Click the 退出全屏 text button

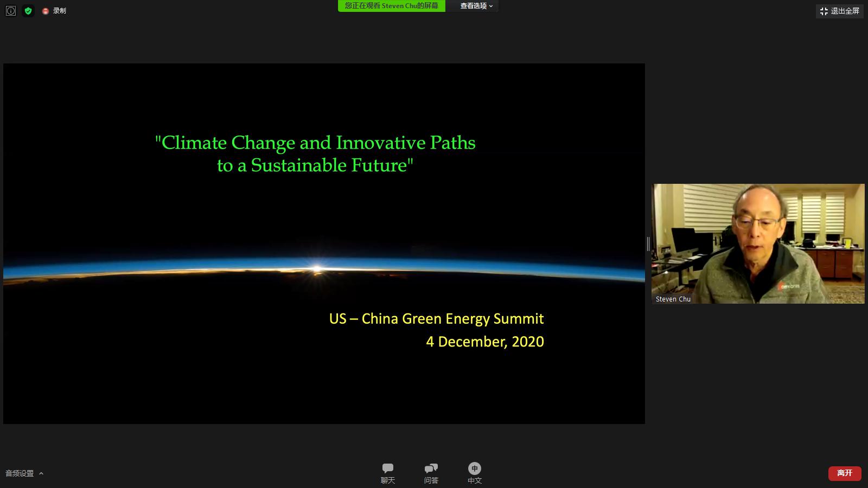tap(845, 11)
